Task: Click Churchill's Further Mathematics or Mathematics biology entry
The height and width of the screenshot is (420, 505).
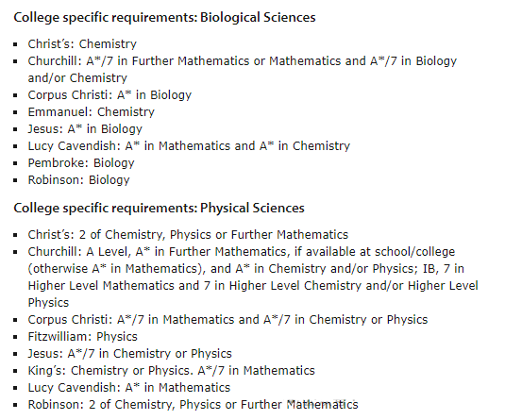Action: tap(243, 69)
